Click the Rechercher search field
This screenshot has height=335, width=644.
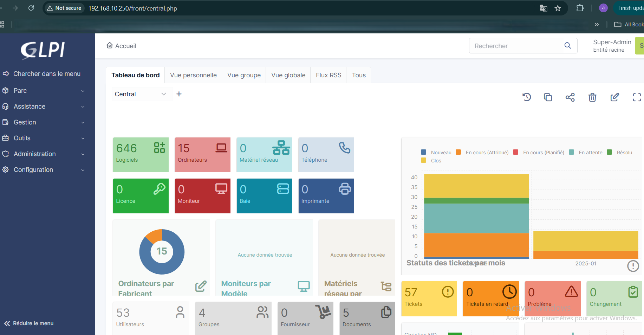tap(516, 46)
